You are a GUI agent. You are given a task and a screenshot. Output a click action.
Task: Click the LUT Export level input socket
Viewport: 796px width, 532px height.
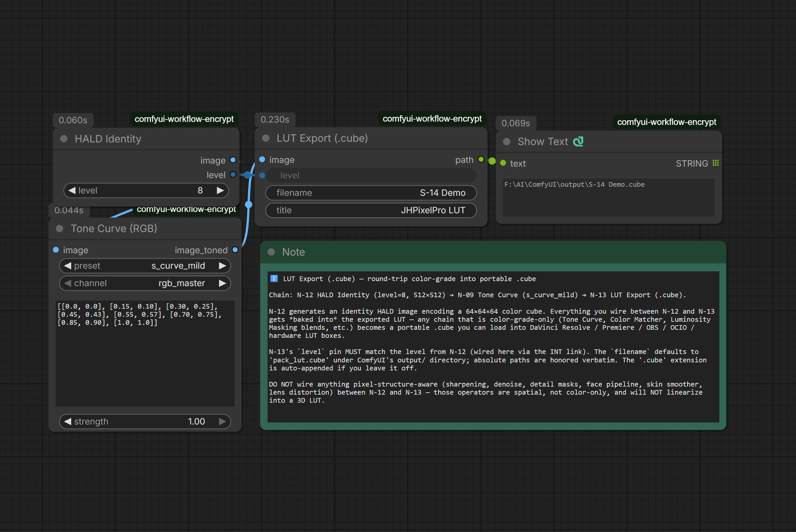(262, 175)
